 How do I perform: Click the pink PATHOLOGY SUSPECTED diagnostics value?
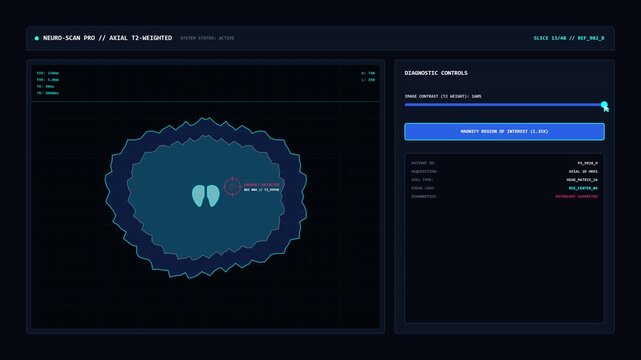point(576,197)
